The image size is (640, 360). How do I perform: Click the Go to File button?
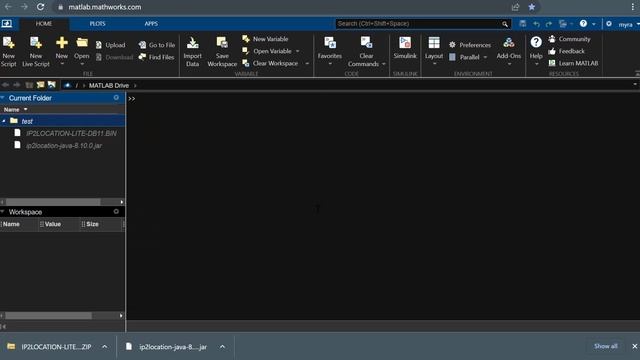pos(157,45)
